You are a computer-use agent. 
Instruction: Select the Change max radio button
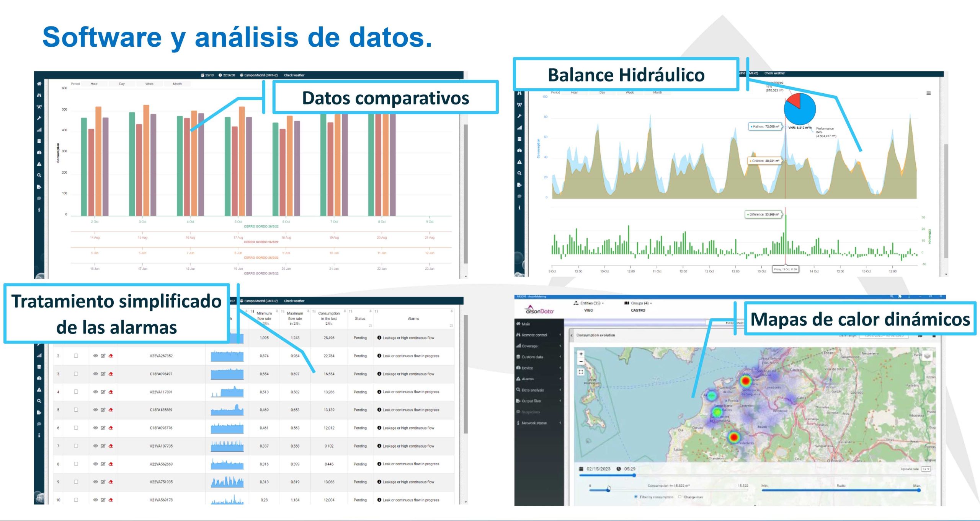click(680, 497)
